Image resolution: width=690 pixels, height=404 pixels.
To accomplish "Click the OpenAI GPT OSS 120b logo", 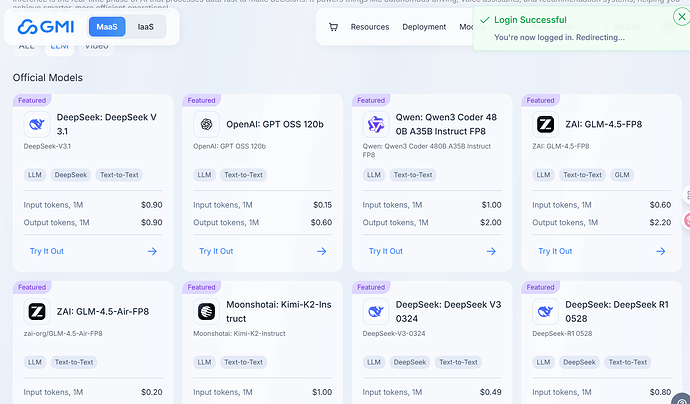I will [206, 125].
